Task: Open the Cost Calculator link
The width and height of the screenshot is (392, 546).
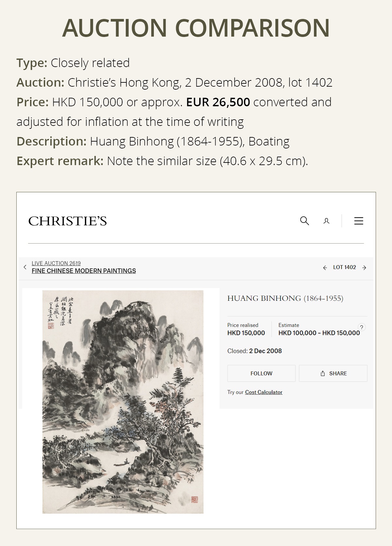Action: click(263, 392)
